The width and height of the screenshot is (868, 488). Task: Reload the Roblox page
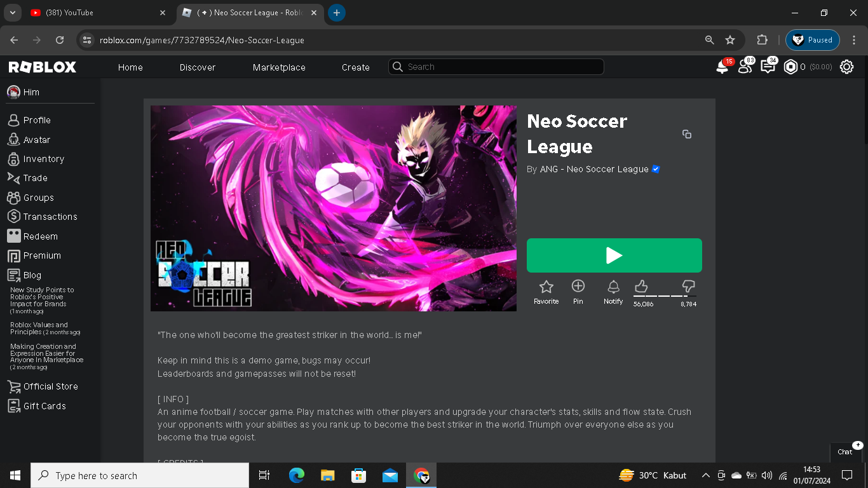pyautogui.click(x=60, y=40)
